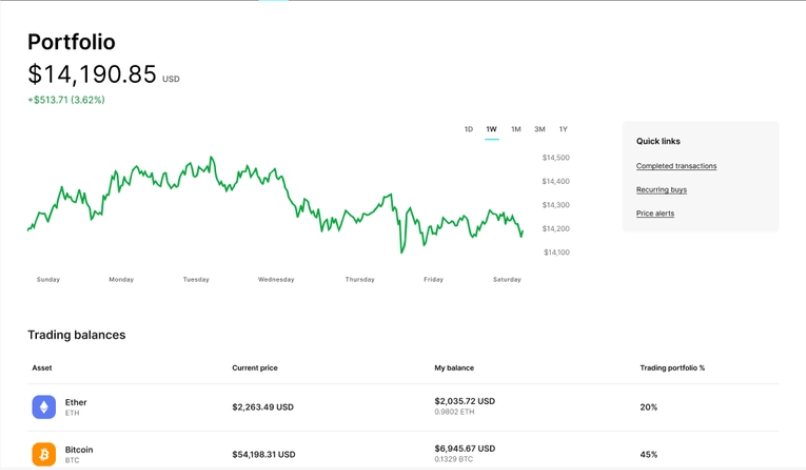Click the orange Bitcoin icon
Image resolution: width=806 pixels, height=470 pixels.
click(x=43, y=454)
